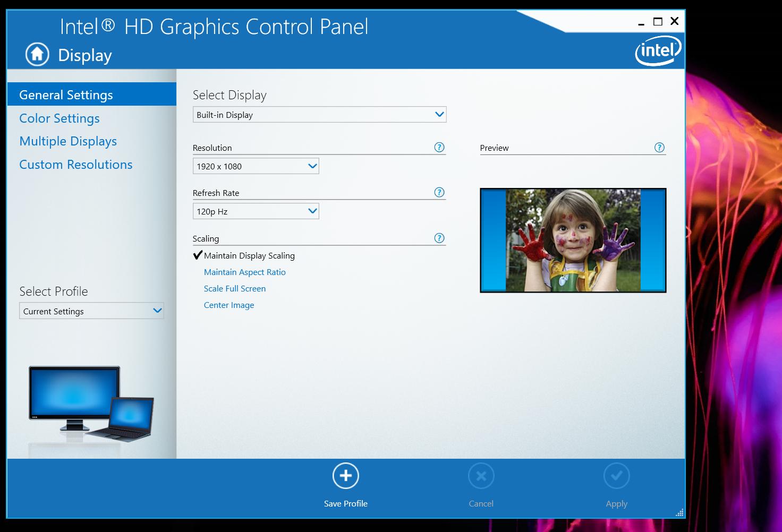Open the Refresh Rate dropdown

pyautogui.click(x=256, y=211)
